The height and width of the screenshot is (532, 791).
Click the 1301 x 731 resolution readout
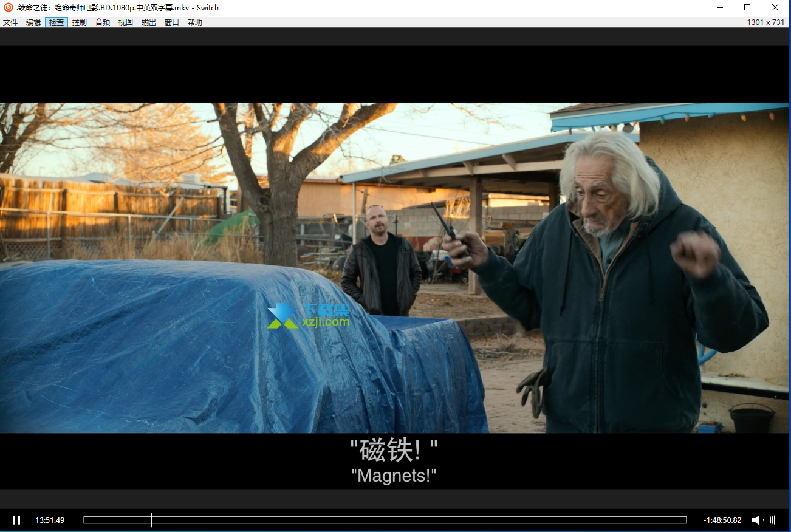[x=766, y=22]
